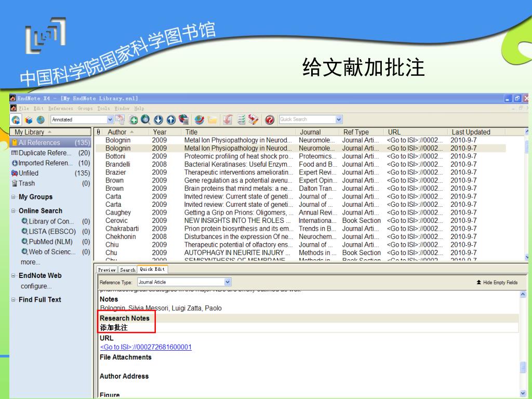Create a new reference with the green plus icon
532x399 pixels.
(134, 120)
